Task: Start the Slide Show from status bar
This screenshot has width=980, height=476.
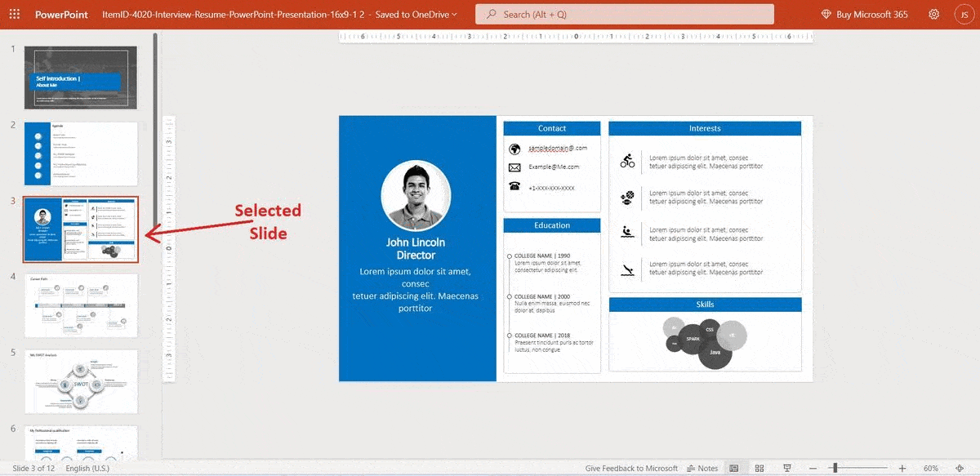Action: [x=786, y=467]
